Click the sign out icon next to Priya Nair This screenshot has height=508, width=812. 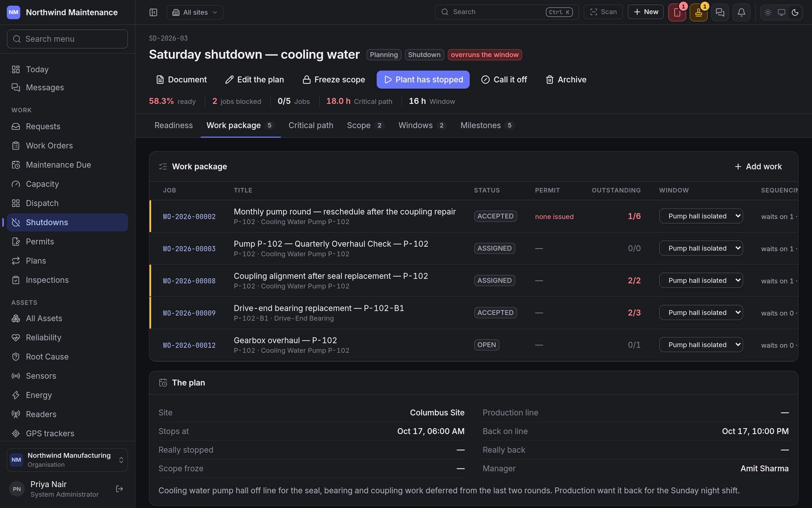point(120,489)
